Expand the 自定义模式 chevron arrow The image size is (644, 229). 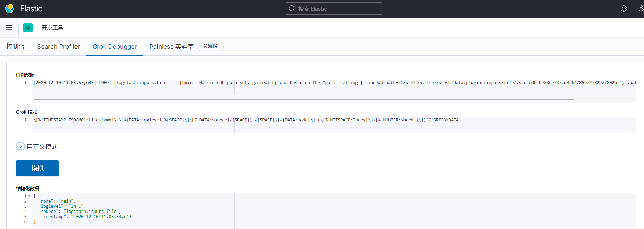pos(20,146)
